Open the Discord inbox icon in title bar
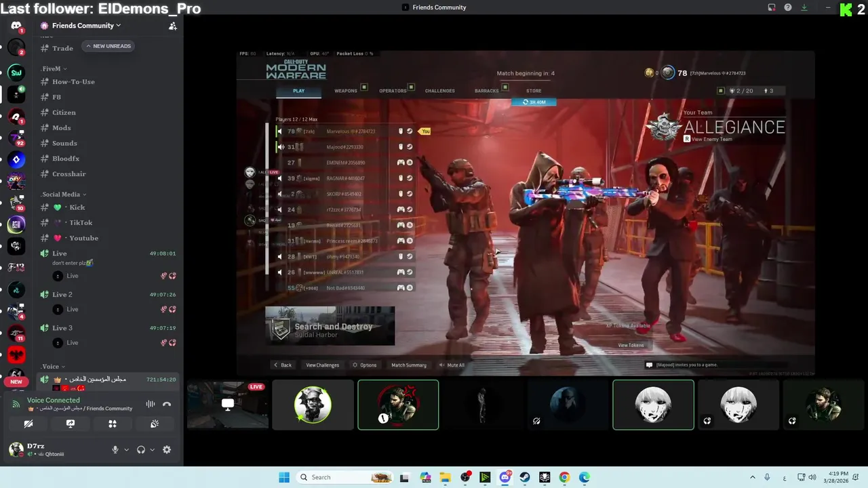The image size is (868, 488). pos(772,7)
